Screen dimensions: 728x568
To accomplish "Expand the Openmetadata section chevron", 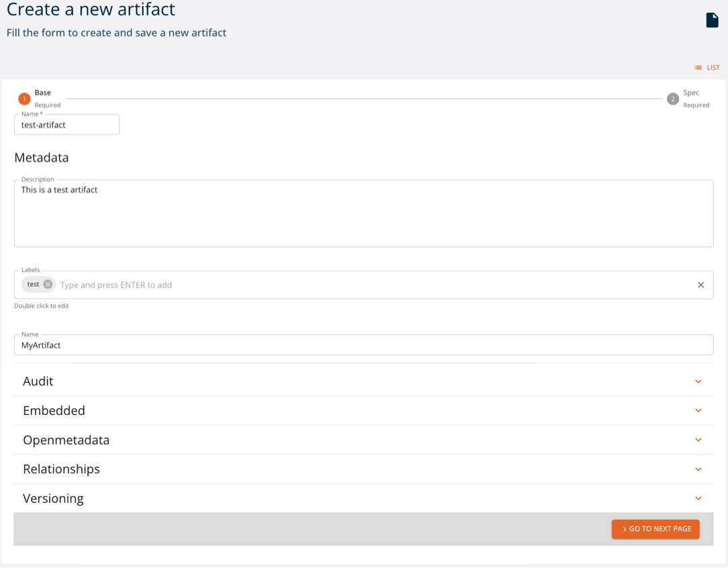I will [698, 440].
